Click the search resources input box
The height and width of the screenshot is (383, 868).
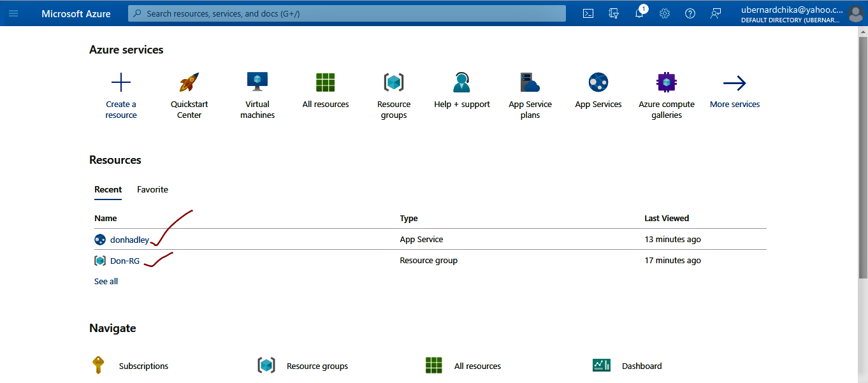pos(347,13)
